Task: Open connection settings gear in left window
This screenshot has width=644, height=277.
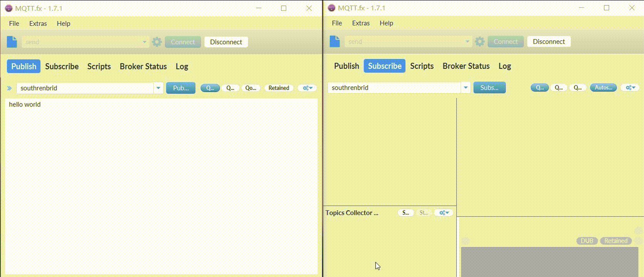Action: click(157, 42)
